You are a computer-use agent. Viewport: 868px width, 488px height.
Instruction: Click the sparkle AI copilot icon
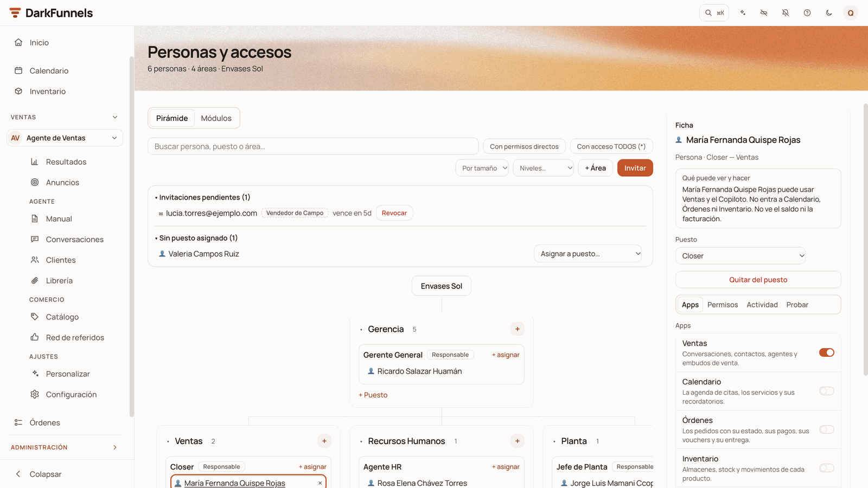pos(743,13)
